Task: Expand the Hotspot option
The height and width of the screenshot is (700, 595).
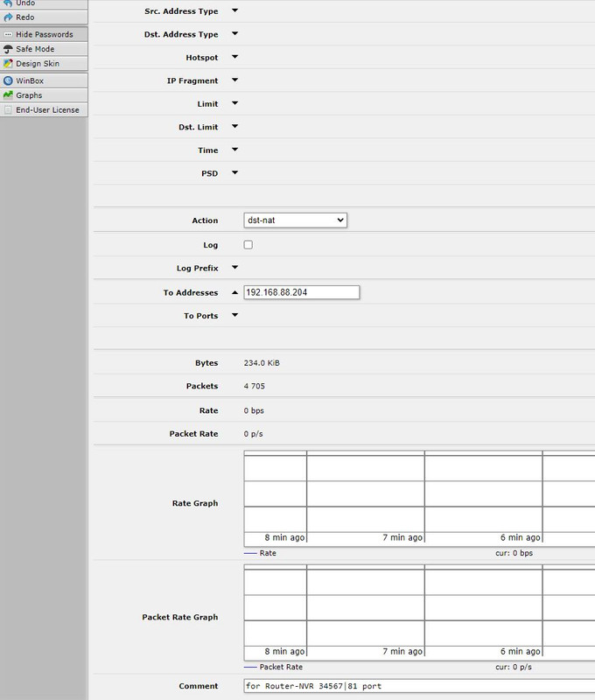Action: tap(234, 57)
